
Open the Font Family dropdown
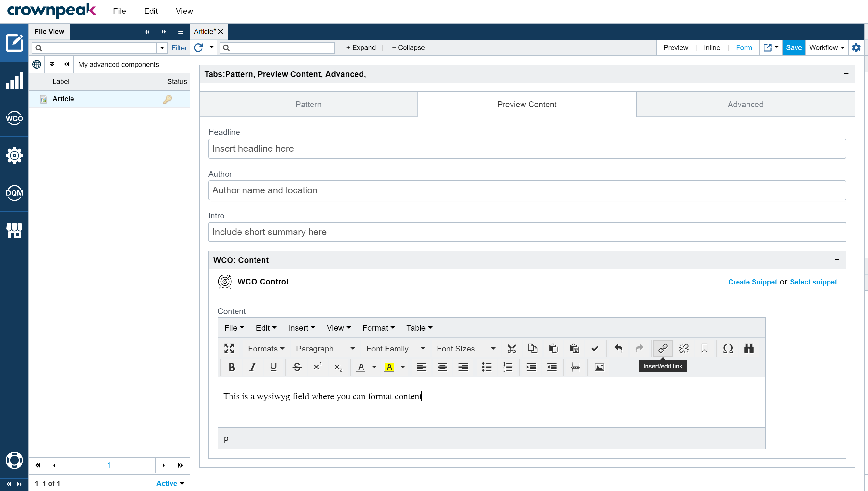tap(396, 348)
